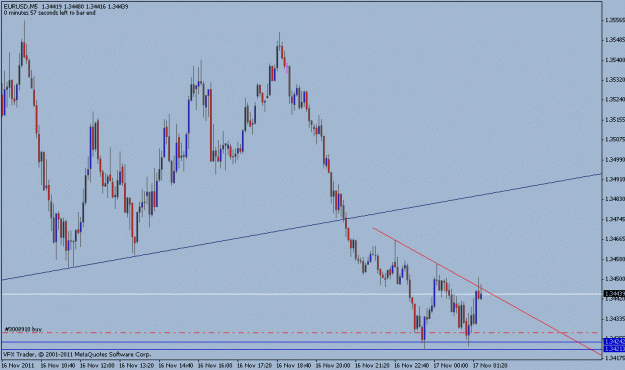Click the 1.3548 price axis label
The width and height of the screenshot is (625, 370).
[615, 40]
